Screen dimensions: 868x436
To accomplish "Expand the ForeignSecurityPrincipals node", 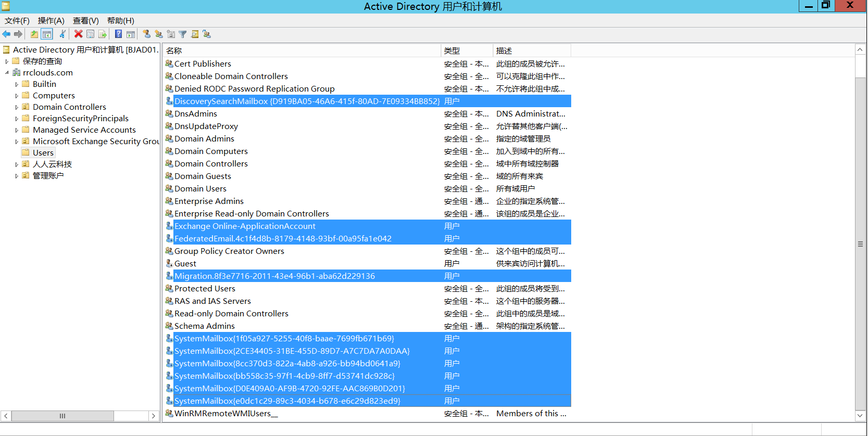I will tap(17, 119).
